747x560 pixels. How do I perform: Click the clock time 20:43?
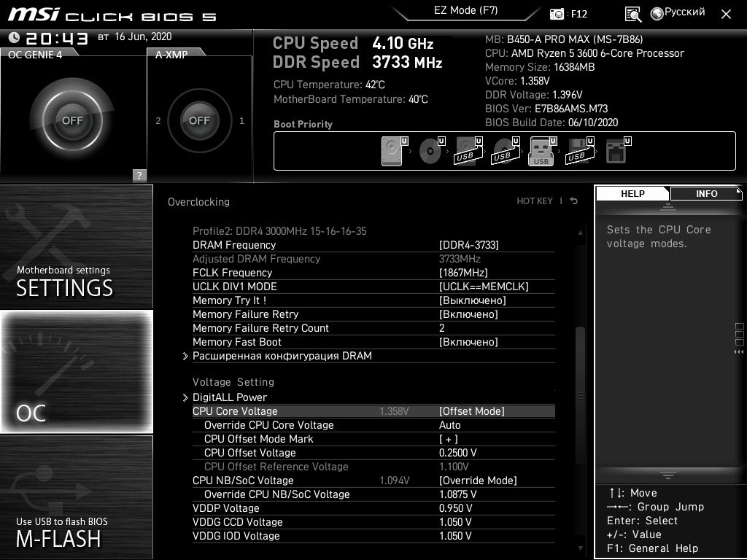[57, 38]
